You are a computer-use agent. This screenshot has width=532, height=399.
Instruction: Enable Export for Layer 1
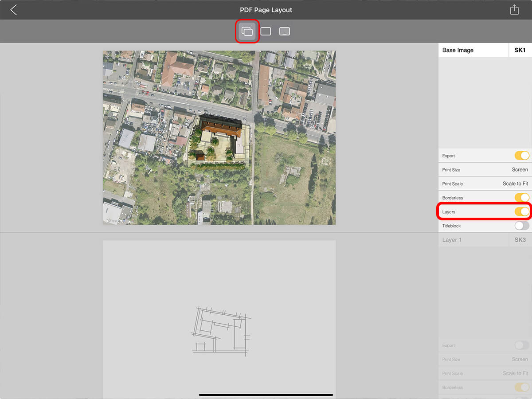(521, 345)
